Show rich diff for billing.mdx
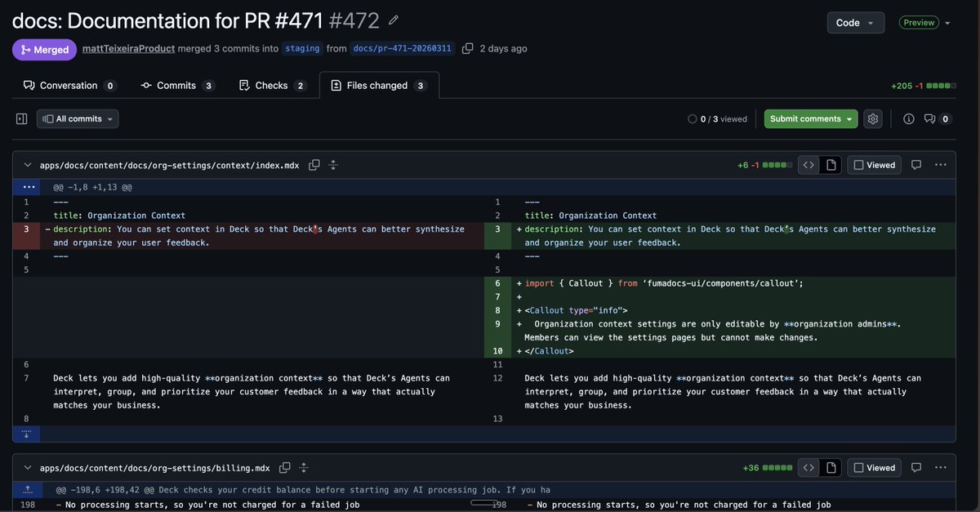 click(x=831, y=468)
